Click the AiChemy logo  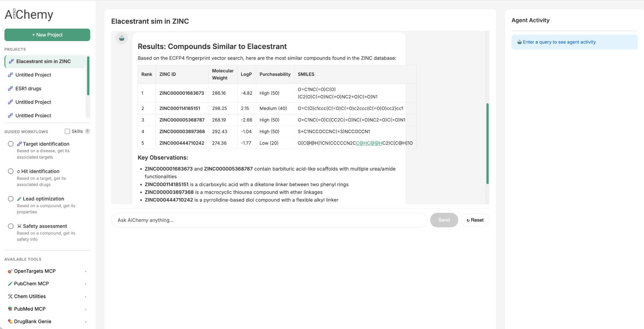pyautogui.click(x=28, y=14)
